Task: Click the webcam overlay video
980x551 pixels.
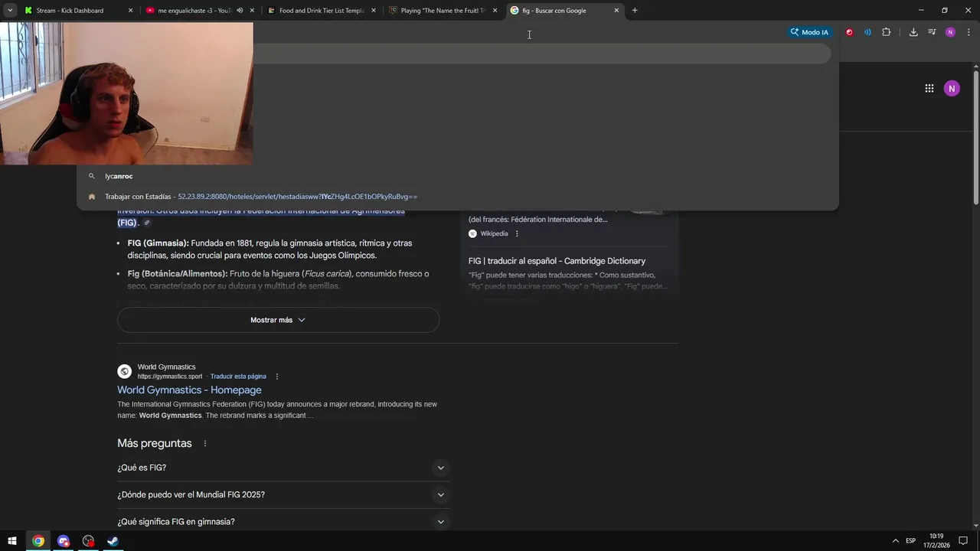Action: pos(126,93)
